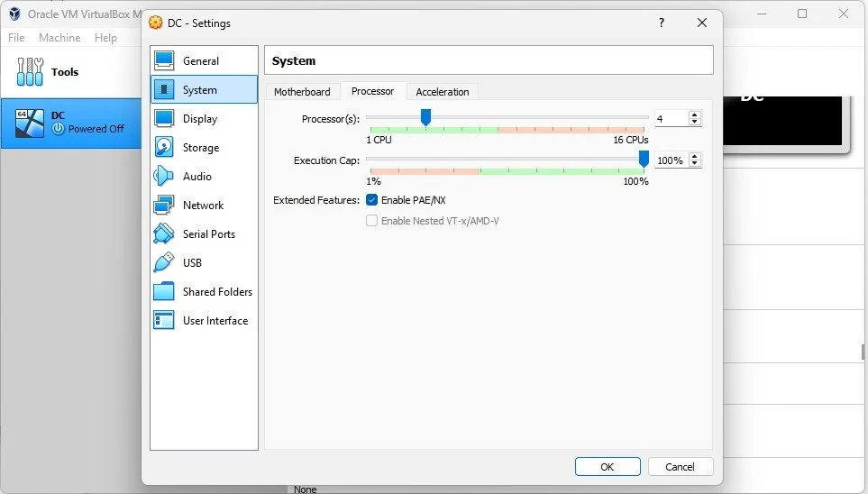This screenshot has height=494, width=868.
Task: Select the System chip icon in sidebar
Action: click(164, 90)
